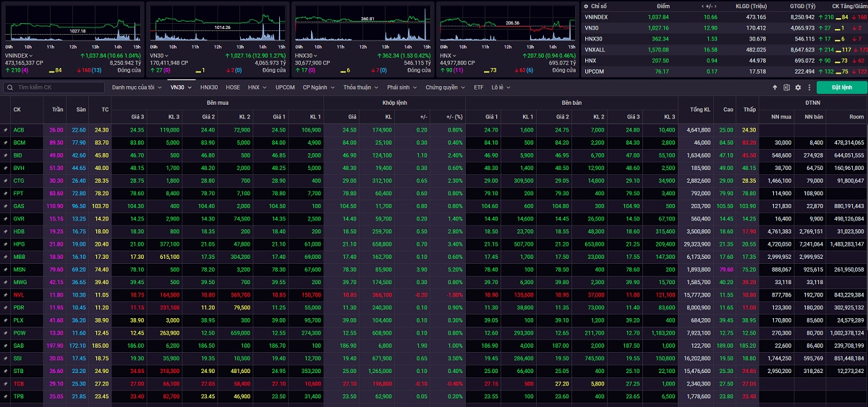The height and width of the screenshot is (407, 868).
Task: Click the left chevron of the +/- header
Action: pyautogui.click(x=702, y=6)
